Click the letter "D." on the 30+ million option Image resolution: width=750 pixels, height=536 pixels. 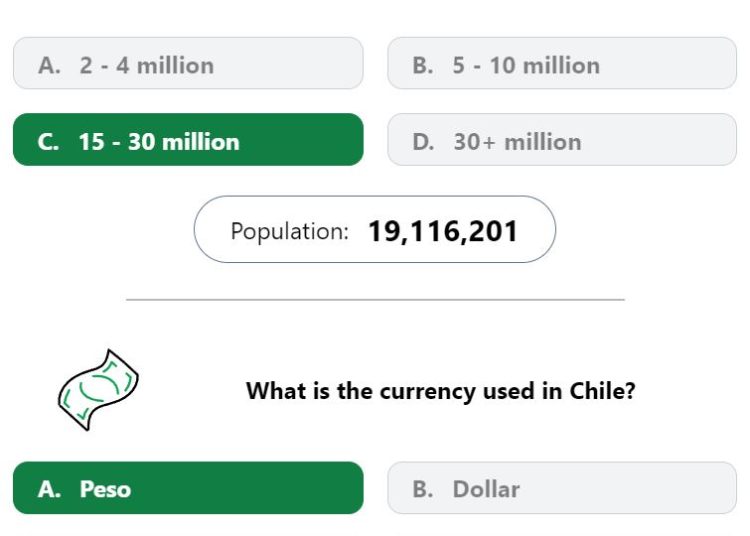click(423, 142)
